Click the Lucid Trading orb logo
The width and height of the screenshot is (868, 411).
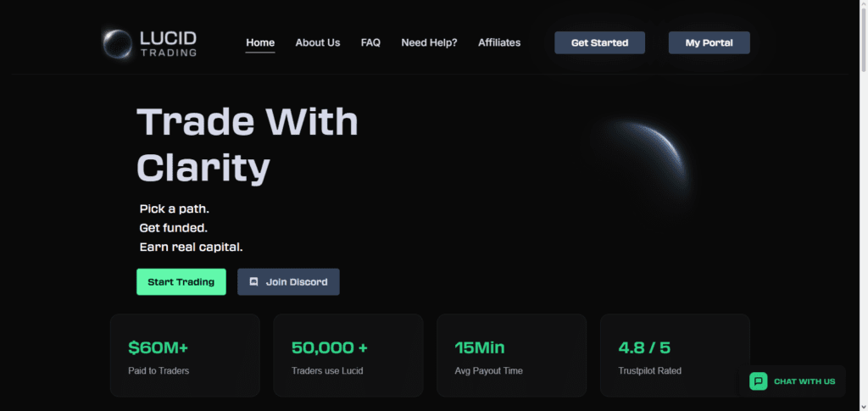pos(117,44)
